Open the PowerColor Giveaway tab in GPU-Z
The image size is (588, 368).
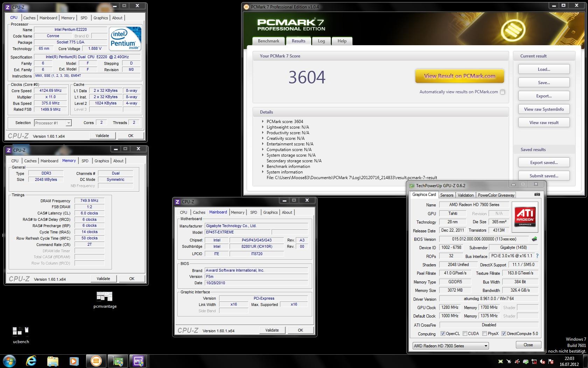(x=496, y=195)
